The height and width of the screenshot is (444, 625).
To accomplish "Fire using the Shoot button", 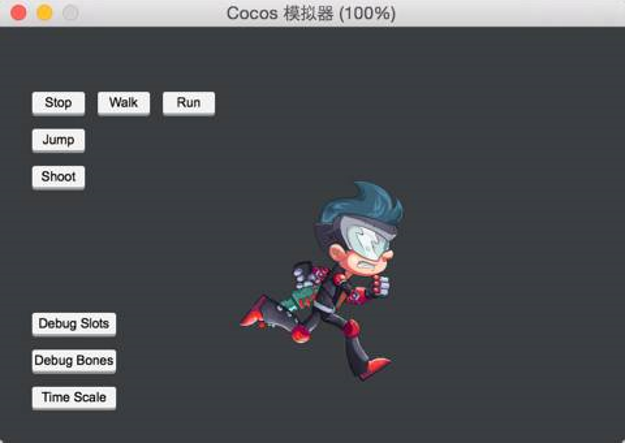I will (58, 177).
